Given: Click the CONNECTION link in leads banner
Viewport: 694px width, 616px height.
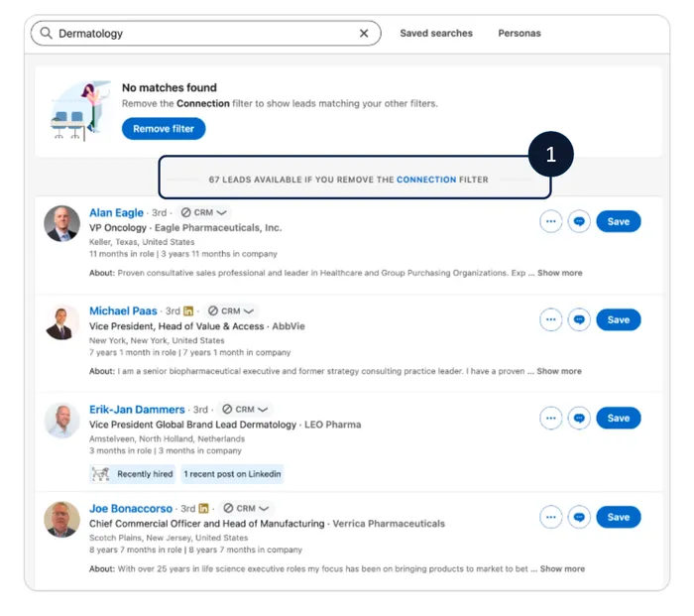Looking at the screenshot, I should (x=426, y=180).
